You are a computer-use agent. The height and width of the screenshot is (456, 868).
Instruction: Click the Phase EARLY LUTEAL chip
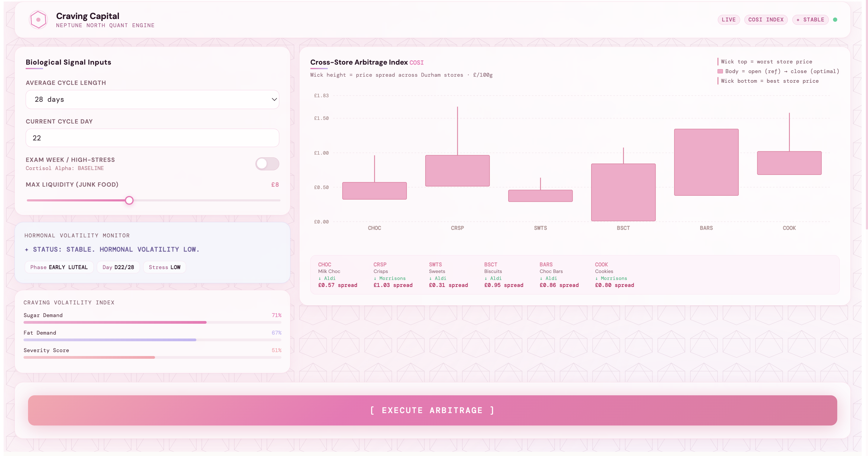[x=59, y=267]
